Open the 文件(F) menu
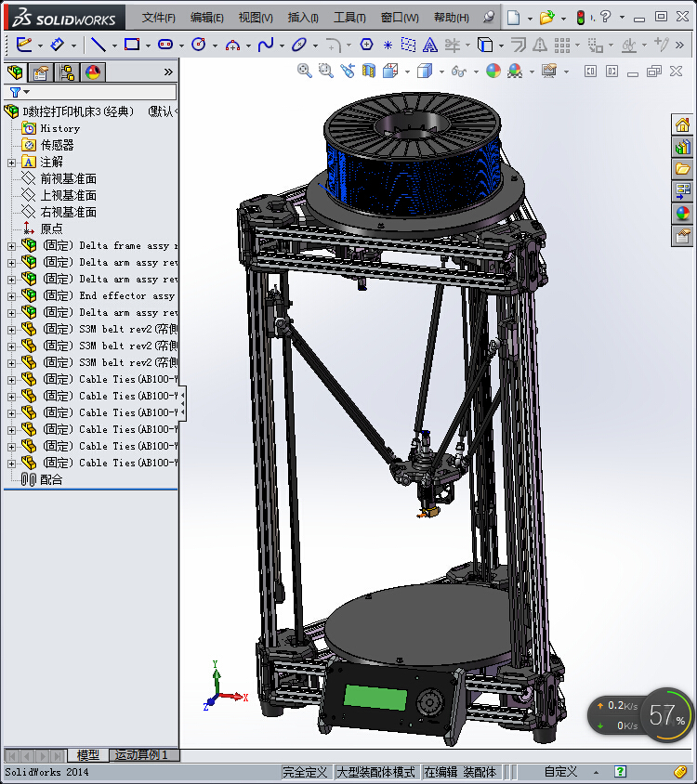 158,18
